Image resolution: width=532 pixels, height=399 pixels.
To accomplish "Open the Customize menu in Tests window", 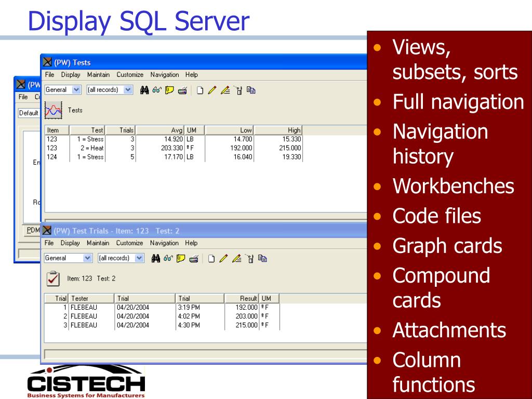I will (x=130, y=74).
